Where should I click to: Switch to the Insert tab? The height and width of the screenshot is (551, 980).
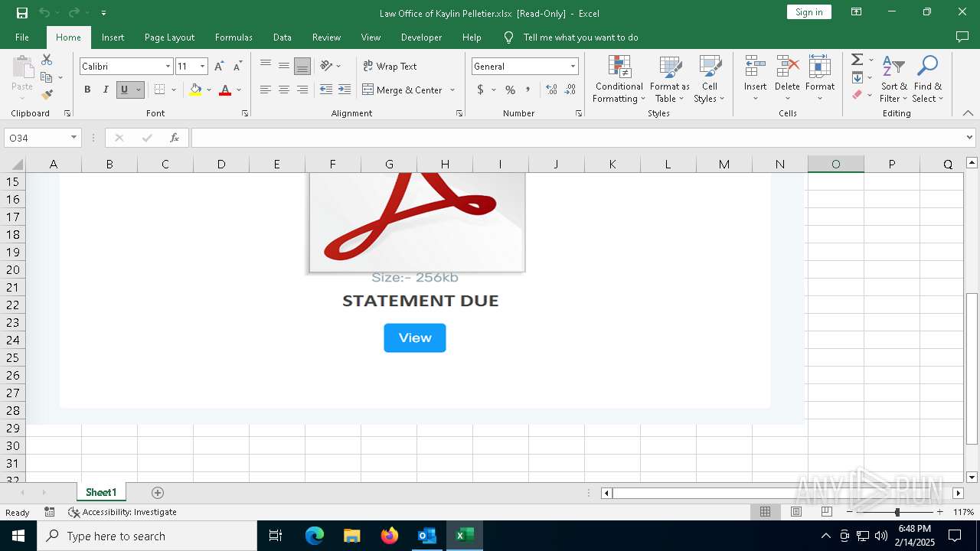pos(113,37)
